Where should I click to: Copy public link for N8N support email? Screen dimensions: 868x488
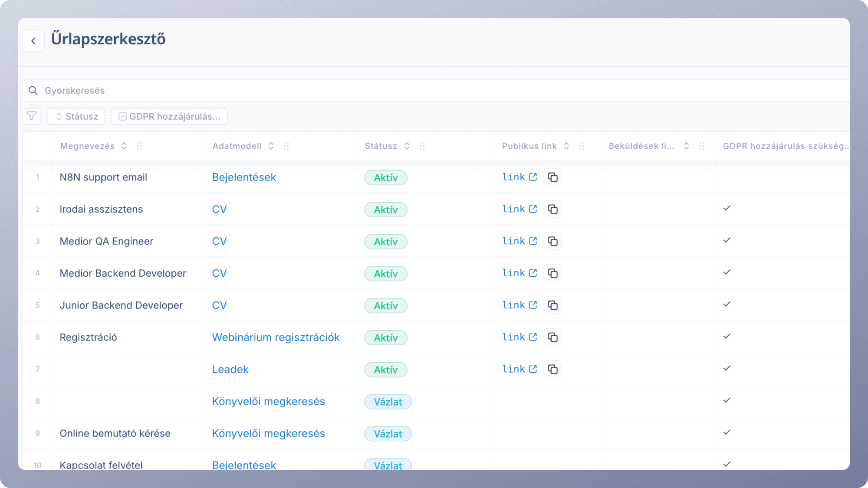(x=552, y=177)
